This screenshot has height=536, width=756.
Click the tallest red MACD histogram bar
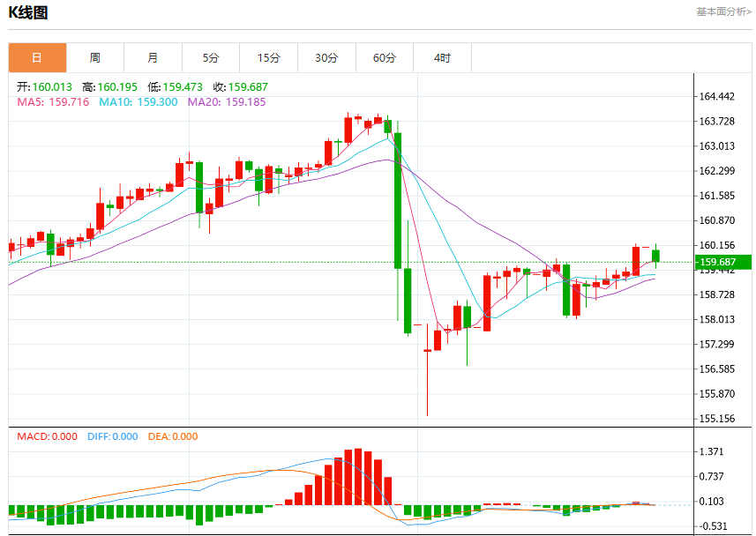click(358, 477)
